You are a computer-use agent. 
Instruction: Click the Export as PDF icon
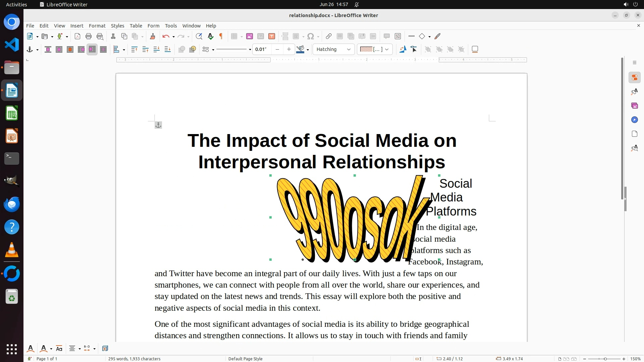click(x=77, y=36)
